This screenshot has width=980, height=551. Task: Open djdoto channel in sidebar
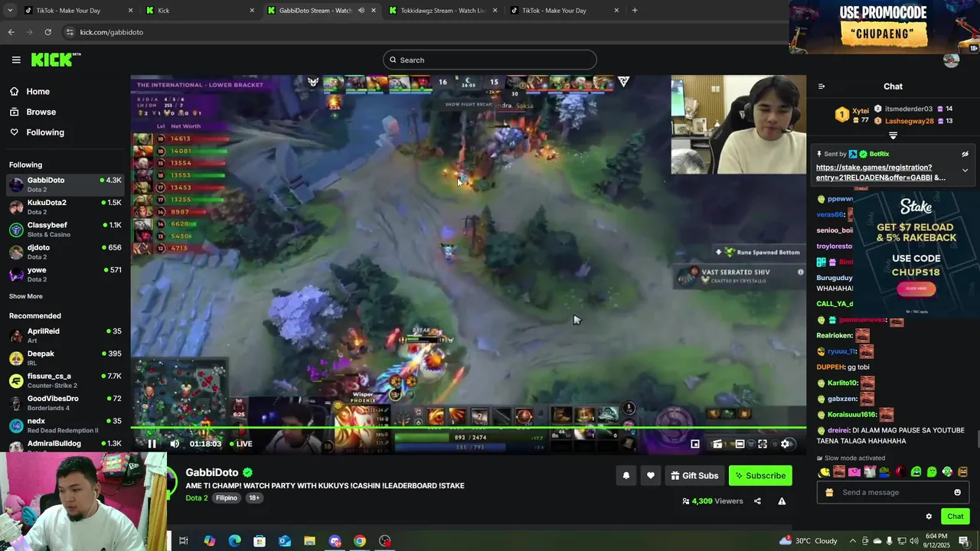pos(65,252)
